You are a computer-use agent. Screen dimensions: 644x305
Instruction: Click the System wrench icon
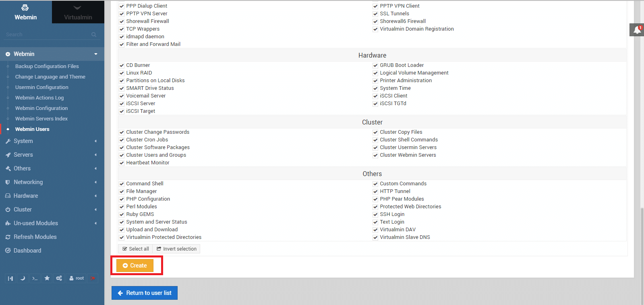[8, 141]
